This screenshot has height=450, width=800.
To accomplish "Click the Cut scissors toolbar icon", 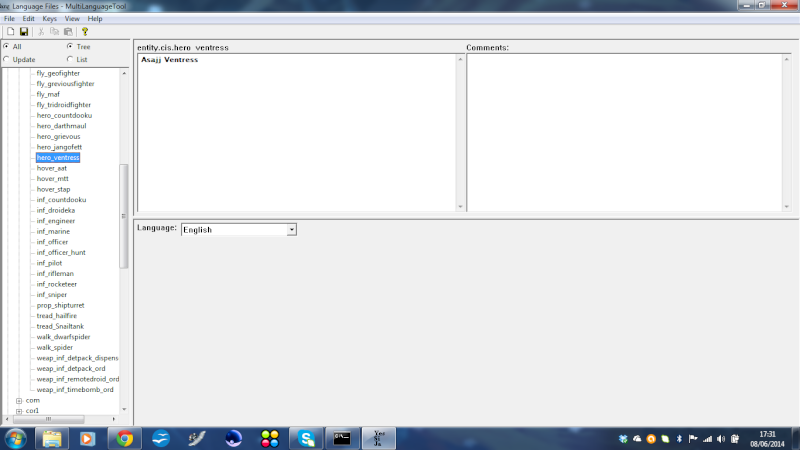I will 41,32.
